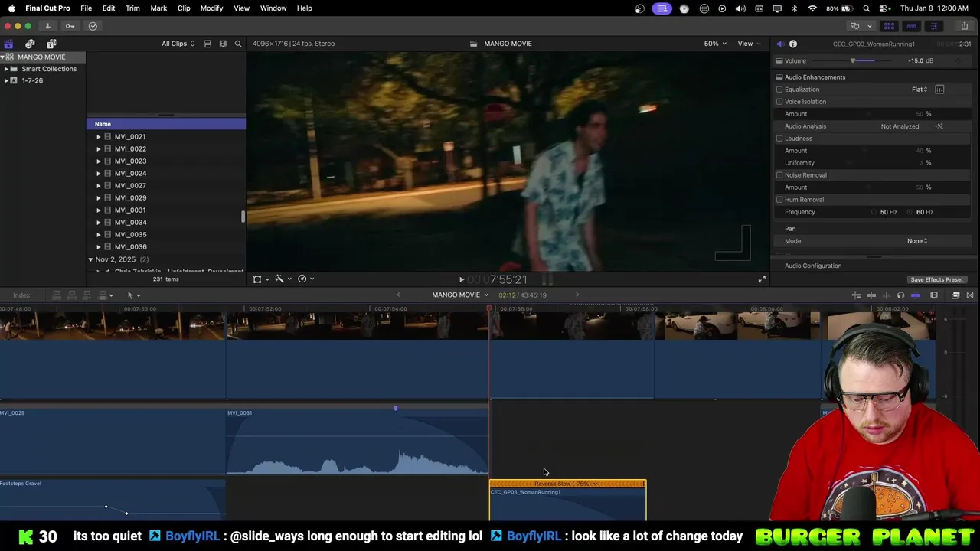Click the Reverse Slow retime bar
The height and width of the screenshot is (551, 980).
(567, 484)
